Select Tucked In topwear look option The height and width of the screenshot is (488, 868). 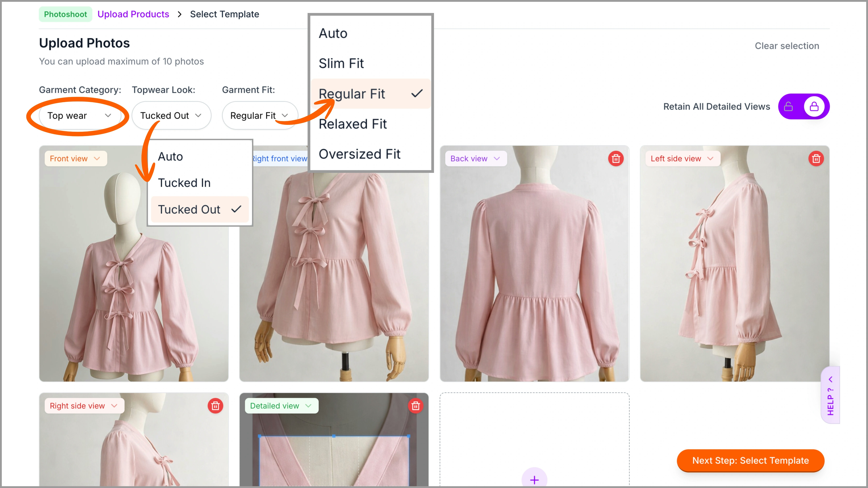coord(184,183)
